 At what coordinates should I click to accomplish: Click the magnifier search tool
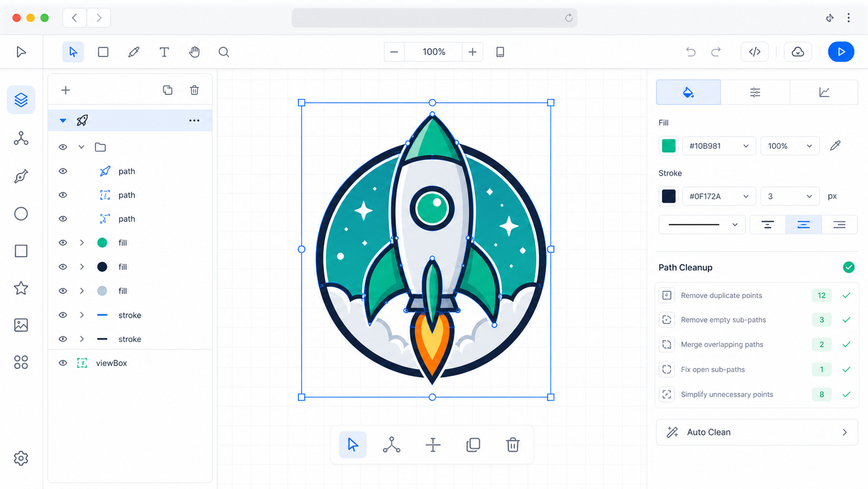tap(224, 52)
